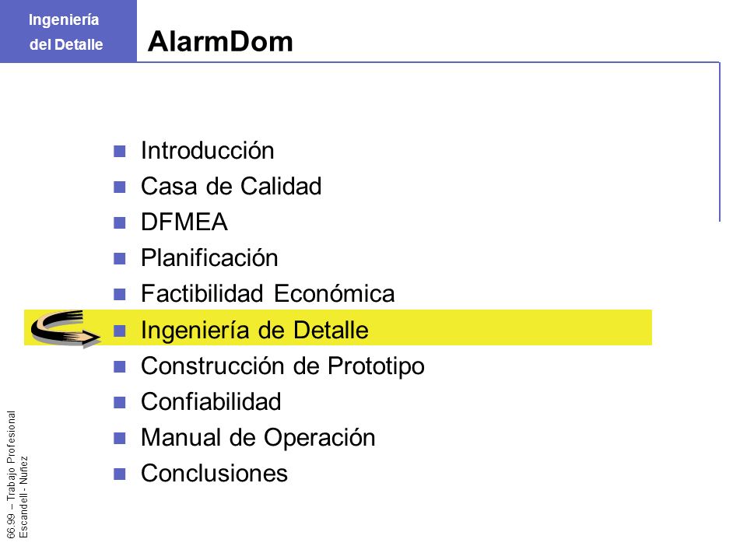Select Construcción de Prototipo
Viewport: 747px width, 560px height.
click(x=283, y=366)
